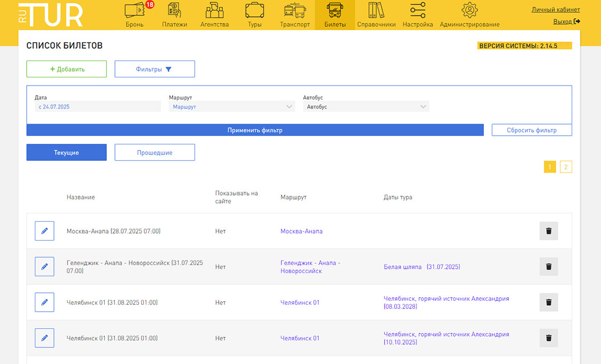Click the Маршрут column header

293,197
